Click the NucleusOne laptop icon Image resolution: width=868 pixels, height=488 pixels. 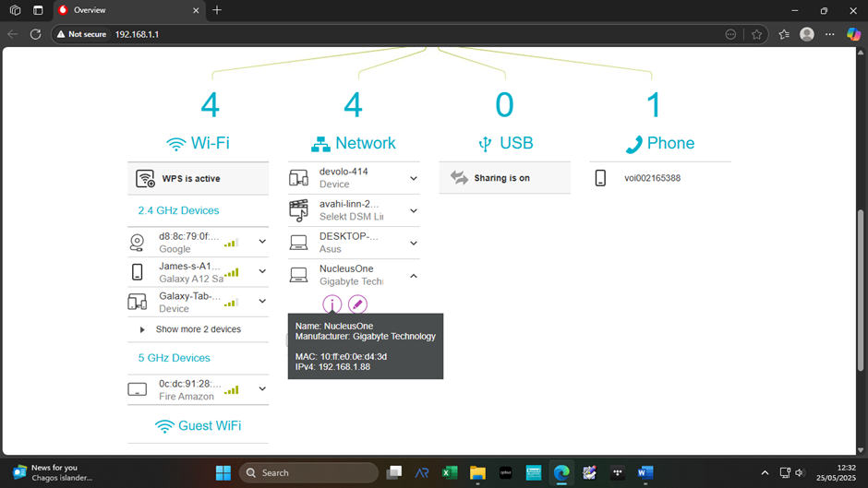[298, 275]
